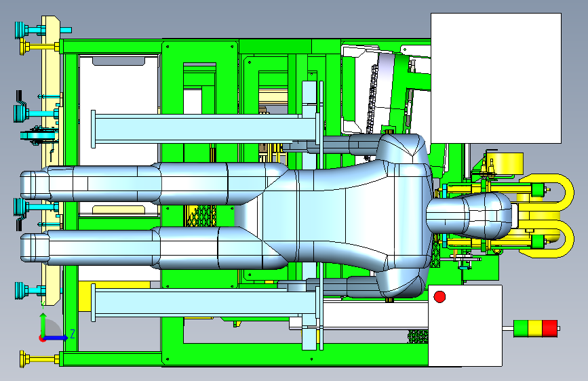This screenshot has height=381, width=588.
Task: Click the green Y axis arrow of the triad
Action: point(43,324)
